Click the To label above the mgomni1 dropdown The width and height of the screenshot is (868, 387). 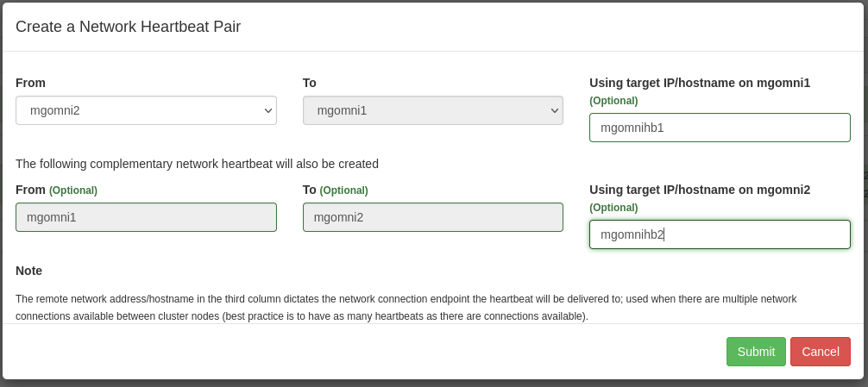(x=310, y=83)
